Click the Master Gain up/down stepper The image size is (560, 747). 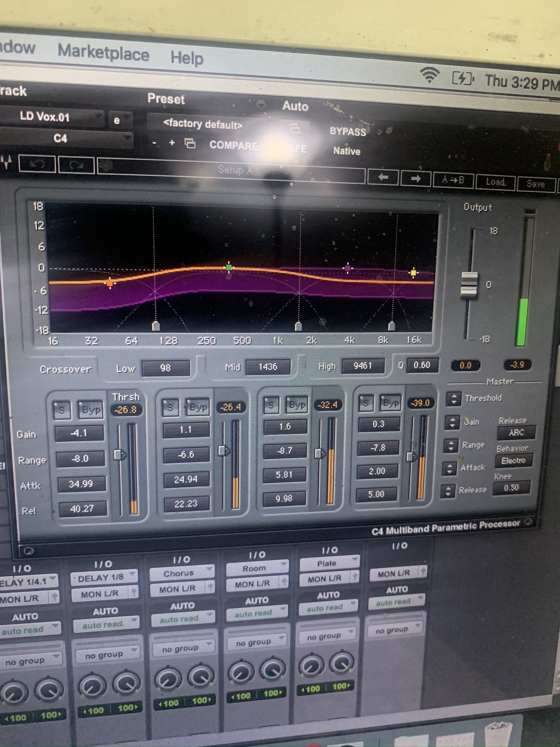(452, 422)
